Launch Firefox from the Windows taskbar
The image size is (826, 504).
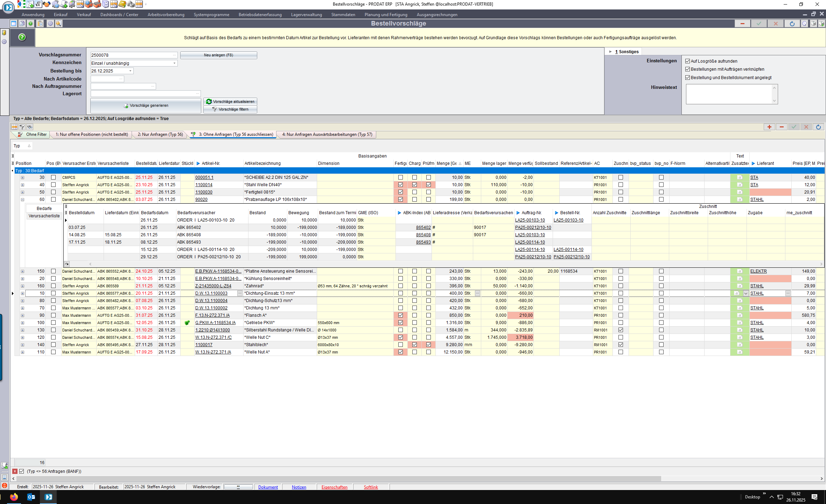tap(14, 497)
